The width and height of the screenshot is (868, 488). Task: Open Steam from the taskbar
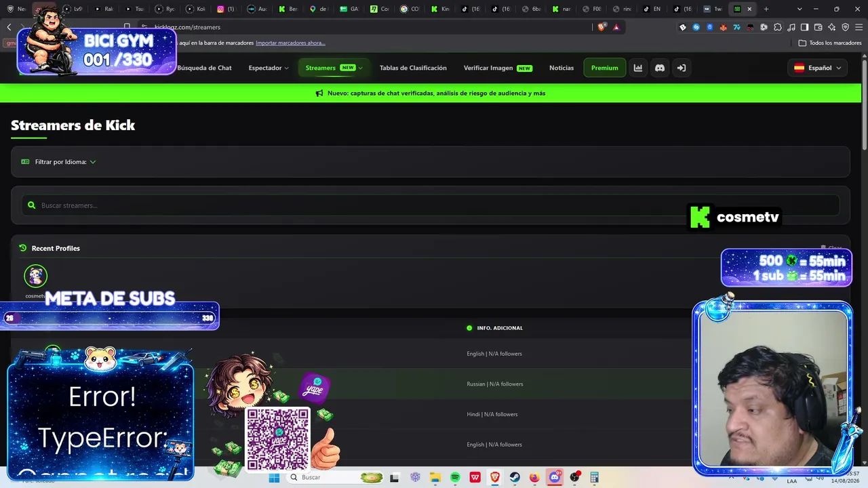(x=515, y=477)
